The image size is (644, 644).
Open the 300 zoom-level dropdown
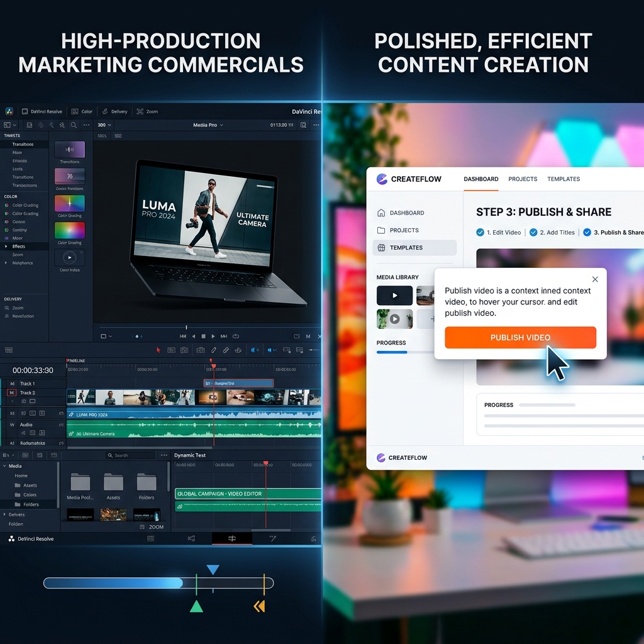coord(104,125)
